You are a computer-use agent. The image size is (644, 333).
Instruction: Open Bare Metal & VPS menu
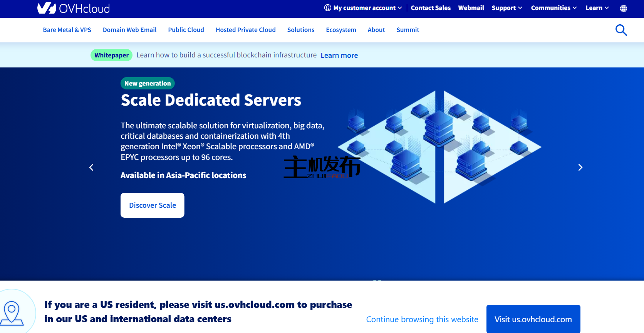pyautogui.click(x=67, y=30)
